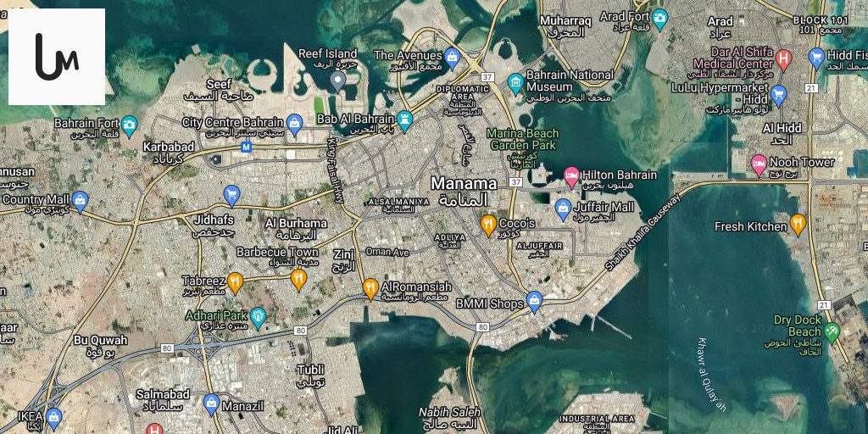Click the logo in the top-left corner
The width and height of the screenshot is (868, 434).
tap(56, 56)
